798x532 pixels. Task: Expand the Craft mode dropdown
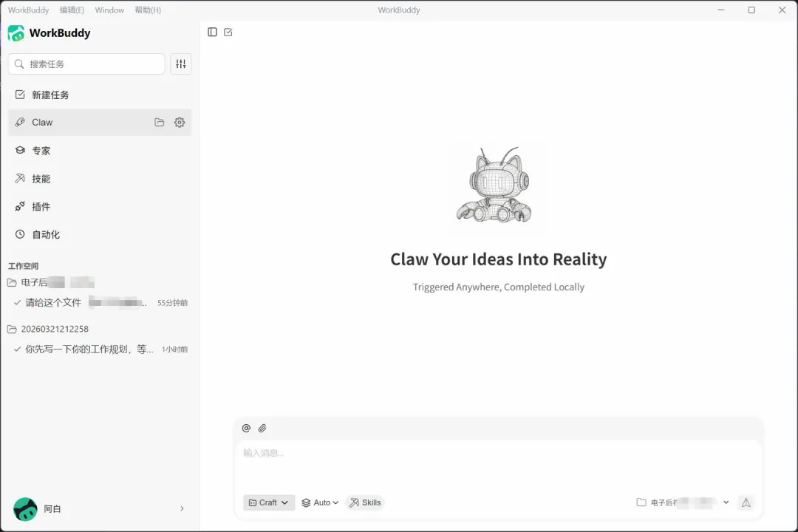[269, 502]
